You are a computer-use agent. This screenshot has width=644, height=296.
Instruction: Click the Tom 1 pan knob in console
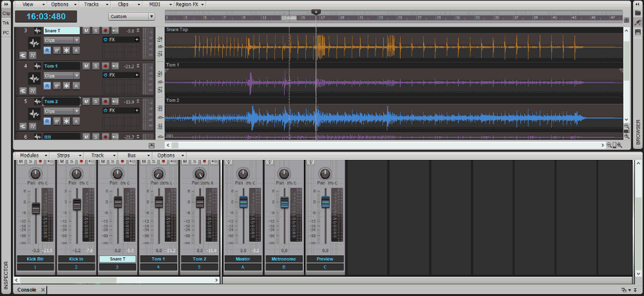click(x=159, y=174)
